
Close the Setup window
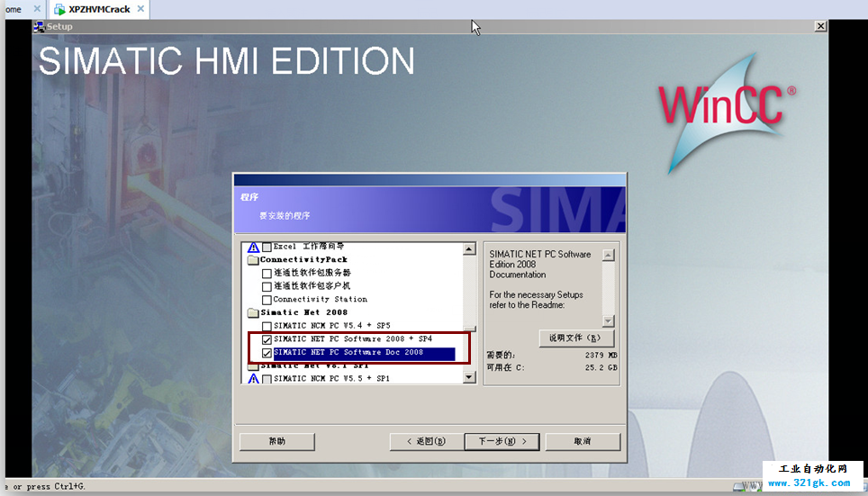coord(820,26)
